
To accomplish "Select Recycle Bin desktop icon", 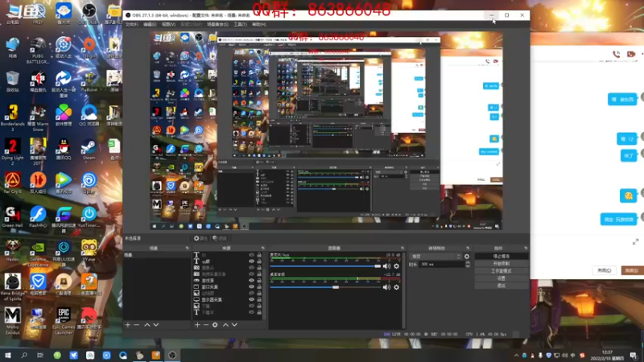I will [x=13, y=81].
